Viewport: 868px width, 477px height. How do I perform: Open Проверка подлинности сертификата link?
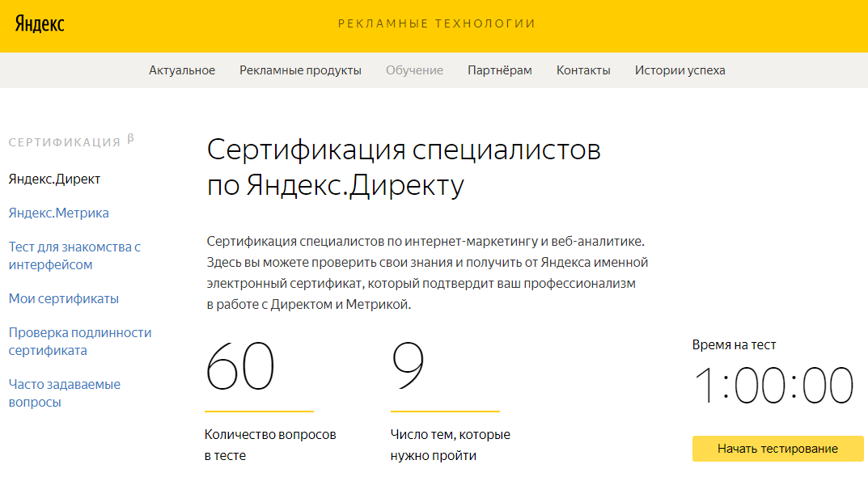[x=80, y=341]
